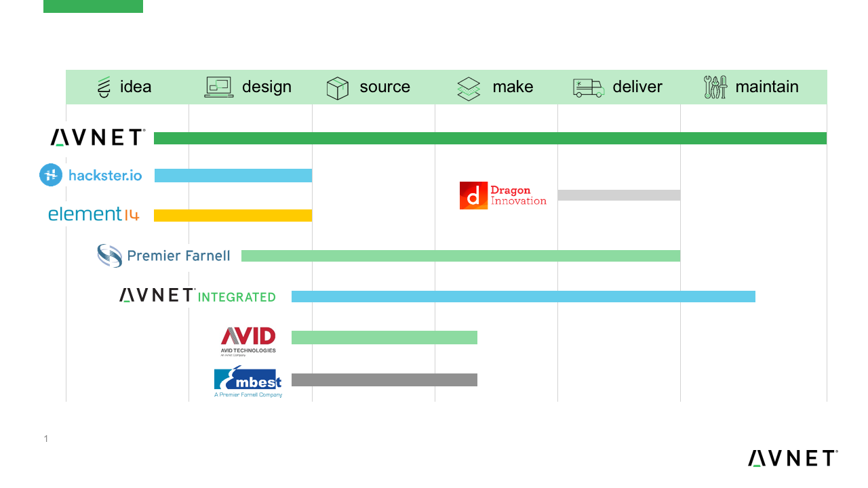Click the Avnet Integrated logo
868x488 pixels.
click(197, 296)
